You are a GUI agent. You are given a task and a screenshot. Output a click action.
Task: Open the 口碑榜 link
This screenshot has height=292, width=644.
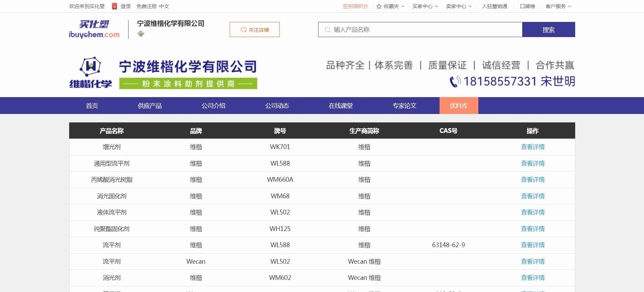(x=528, y=6)
